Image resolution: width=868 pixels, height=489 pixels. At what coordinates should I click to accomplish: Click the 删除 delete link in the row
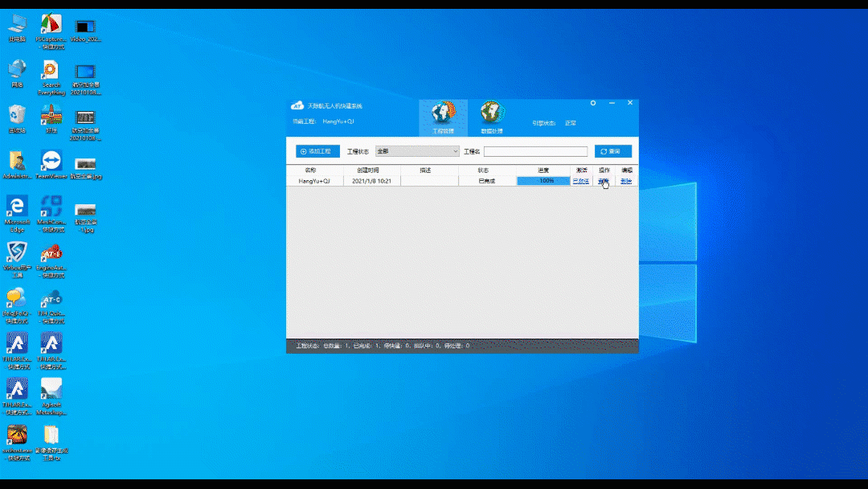click(x=626, y=181)
